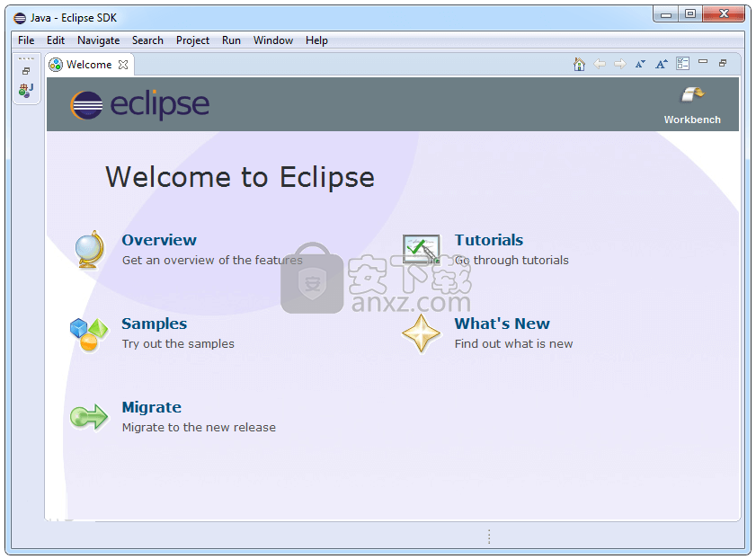Viewport: 756px width, 559px height.
Task: Open the Navigate menu
Action: 98,40
